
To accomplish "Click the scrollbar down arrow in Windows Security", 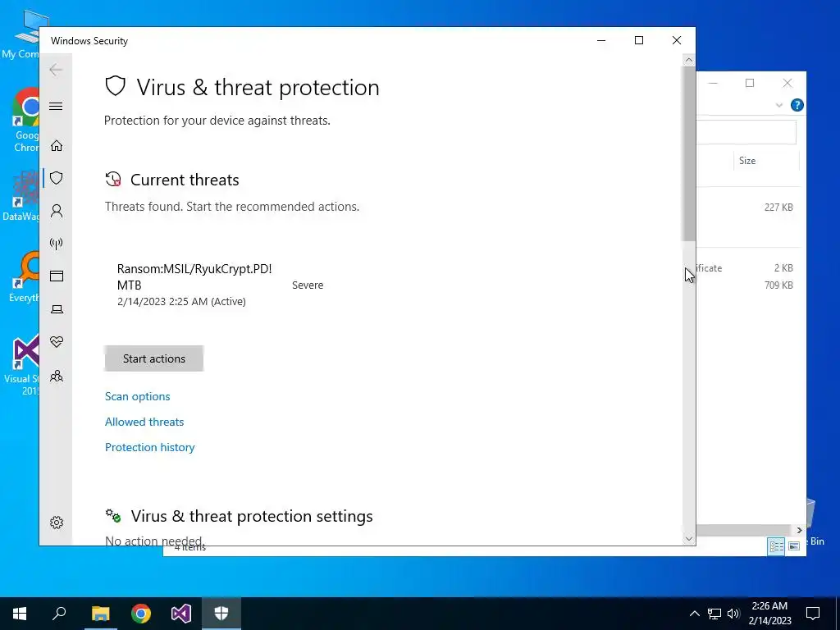I will 689,539.
